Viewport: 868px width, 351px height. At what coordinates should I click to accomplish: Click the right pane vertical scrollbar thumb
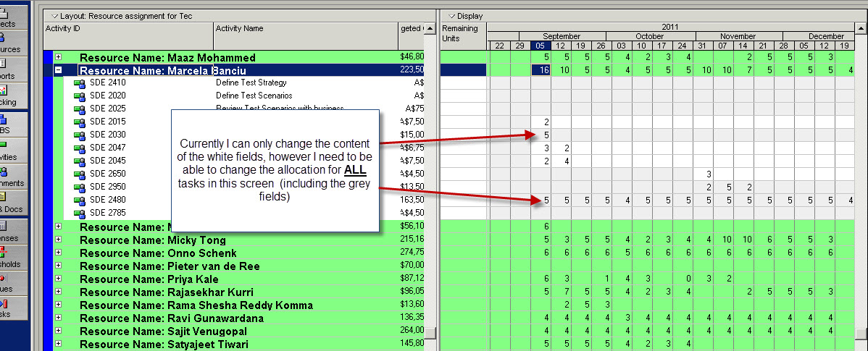click(862, 334)
